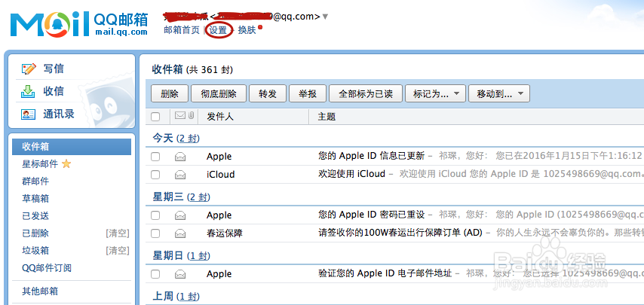Open the 已删除 folder
The height and width of the screenshot is (305, 644).
[35, 233]
